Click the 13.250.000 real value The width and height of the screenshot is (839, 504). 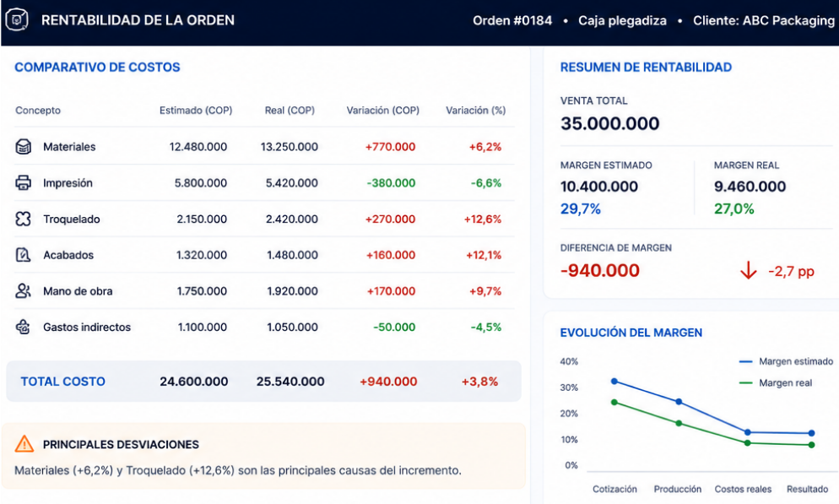[x=289, y=147]
